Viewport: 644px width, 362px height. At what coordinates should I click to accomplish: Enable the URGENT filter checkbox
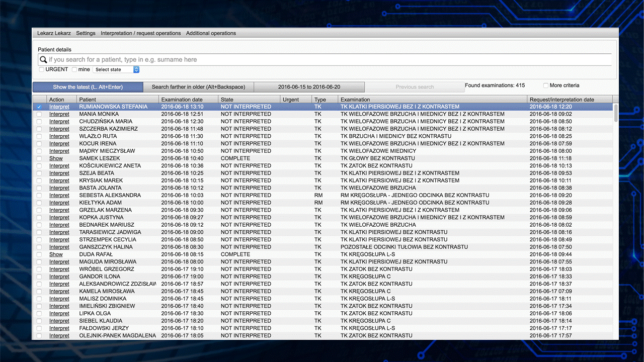(x=42, y=69)
